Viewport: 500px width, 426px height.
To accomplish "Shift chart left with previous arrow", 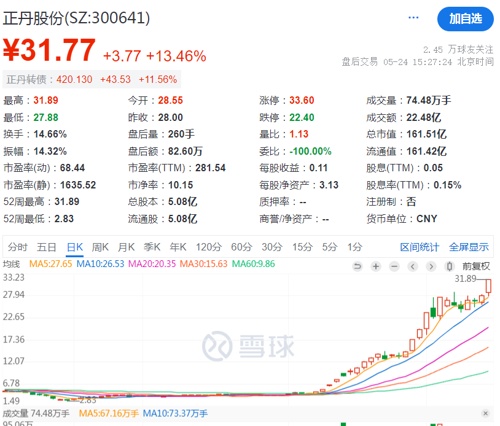I will (413, 266).
